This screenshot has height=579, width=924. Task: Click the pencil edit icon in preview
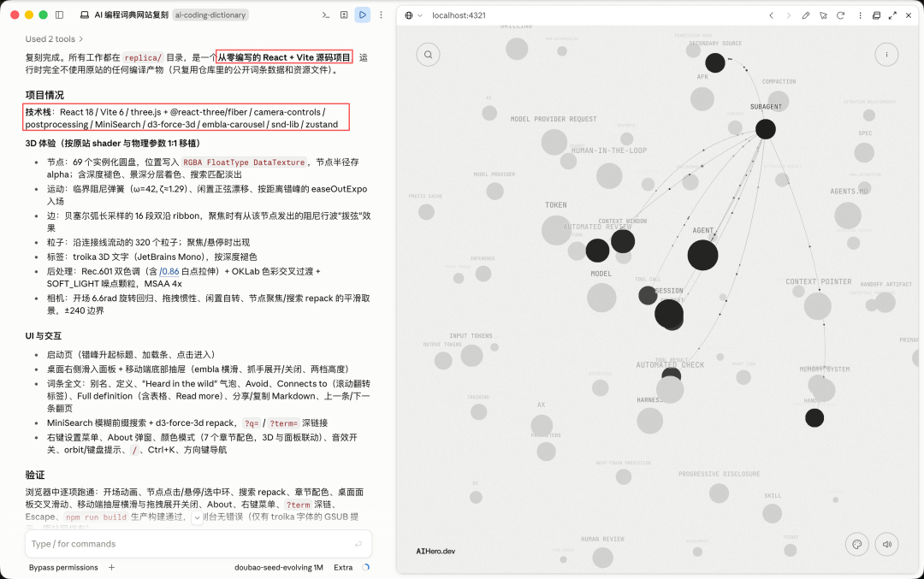coord(806,15)
